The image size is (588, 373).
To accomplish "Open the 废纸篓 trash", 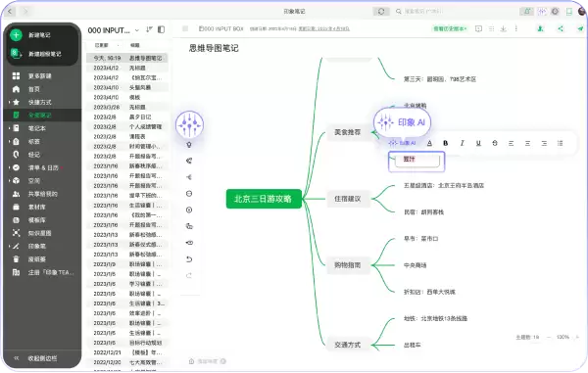I will click(x=37, y=259).
